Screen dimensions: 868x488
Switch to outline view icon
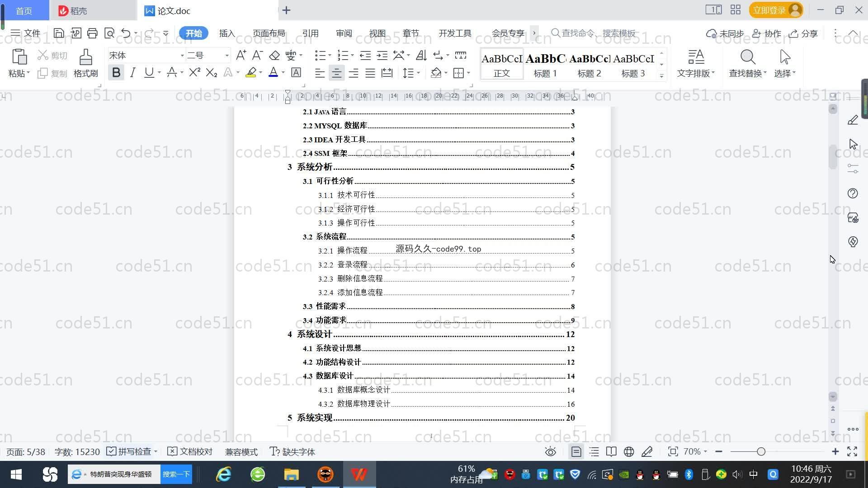(594, 451)
